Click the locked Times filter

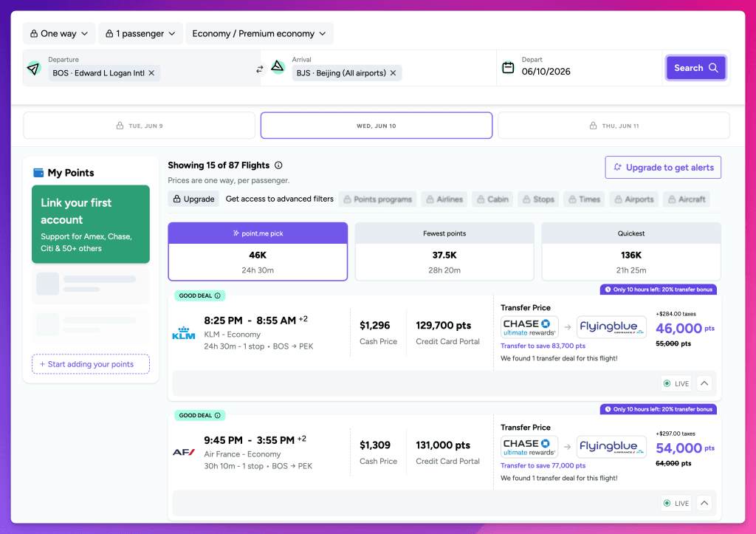pos(584,199)
